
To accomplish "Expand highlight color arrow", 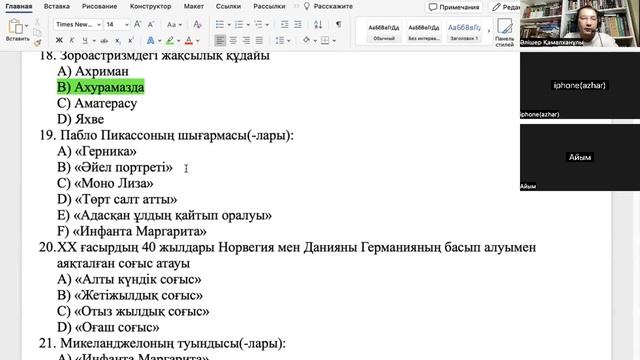I will click(178, 41).
